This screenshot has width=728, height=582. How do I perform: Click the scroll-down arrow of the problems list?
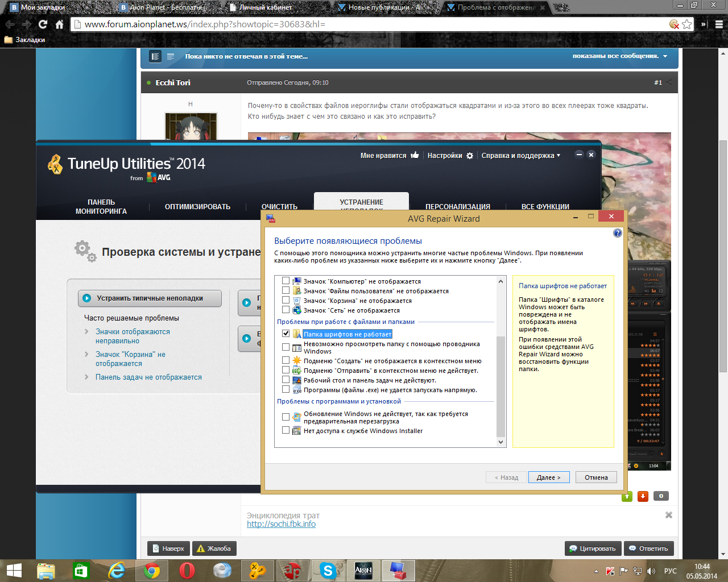click(x=500, y=442)
